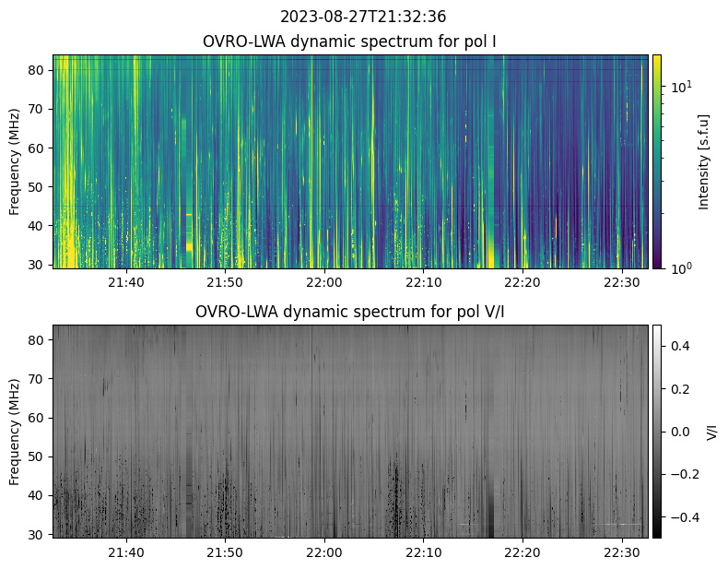The image size is (728, 569).
Task: Click the lower plot's Frequency (MHz) axis label
Action: (15, 431)
